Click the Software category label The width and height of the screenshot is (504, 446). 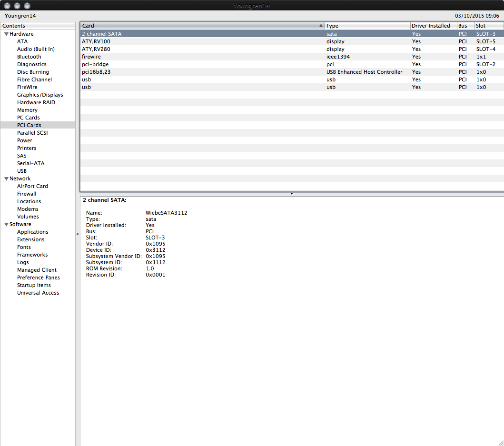coord(20,225)
